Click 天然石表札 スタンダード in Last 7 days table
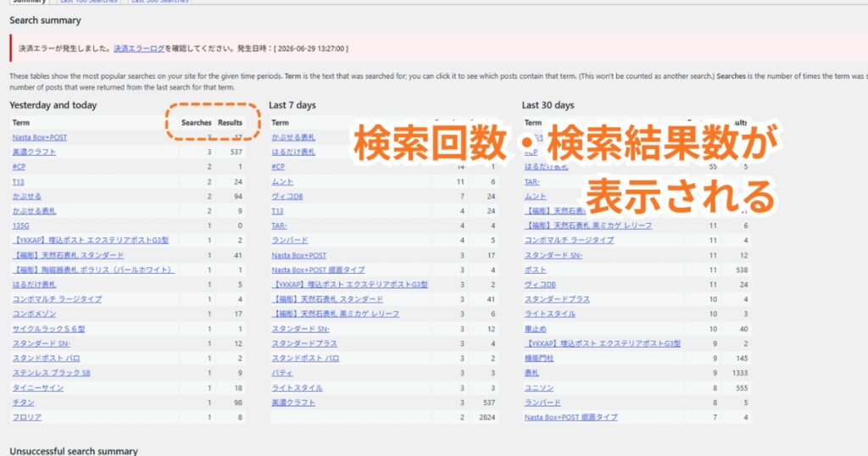Viewport: 868px width, 456px height. [327, 299]
